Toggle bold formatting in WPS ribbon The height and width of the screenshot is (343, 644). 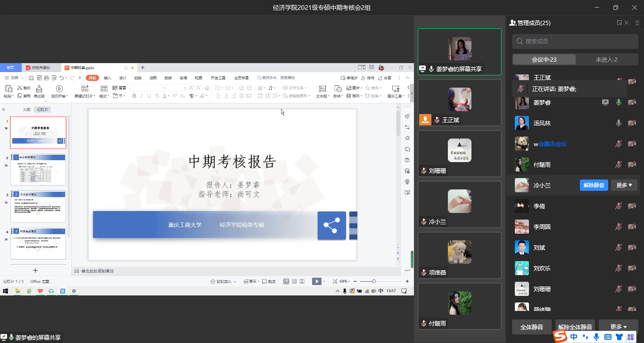tap(134, 96)
